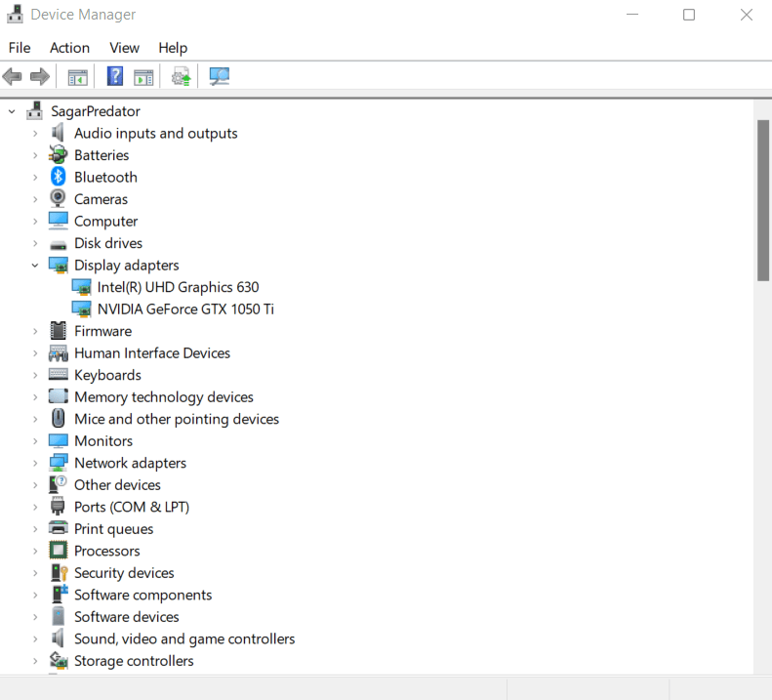The image size is (772, 700).
Task: Click the Firmware chip icon
Action: [59, 331]
